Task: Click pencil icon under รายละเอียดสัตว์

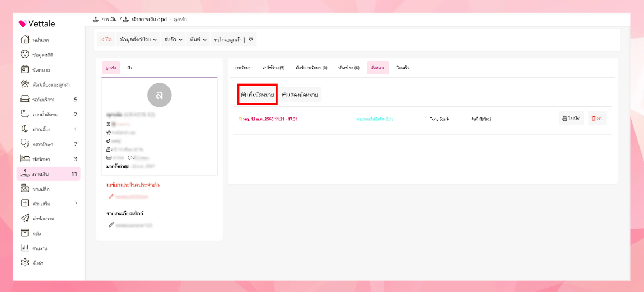Action: [x=111, y=225]
